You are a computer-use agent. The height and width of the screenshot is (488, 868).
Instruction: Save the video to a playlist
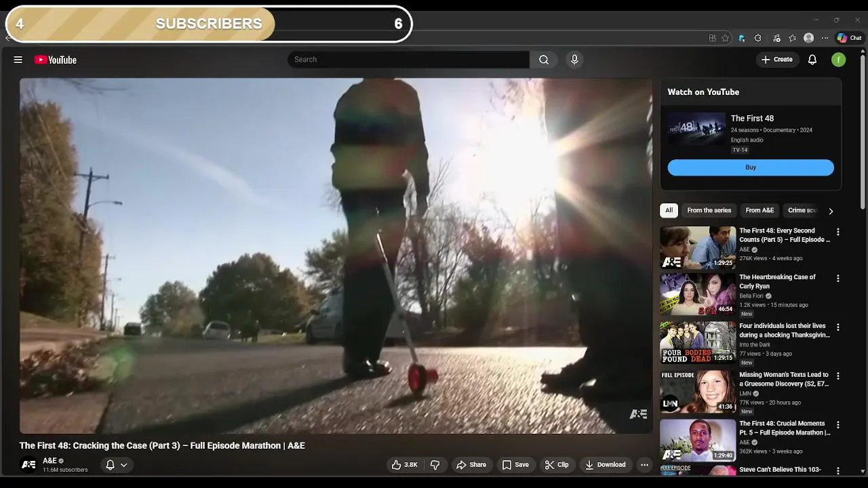point(515,465)
